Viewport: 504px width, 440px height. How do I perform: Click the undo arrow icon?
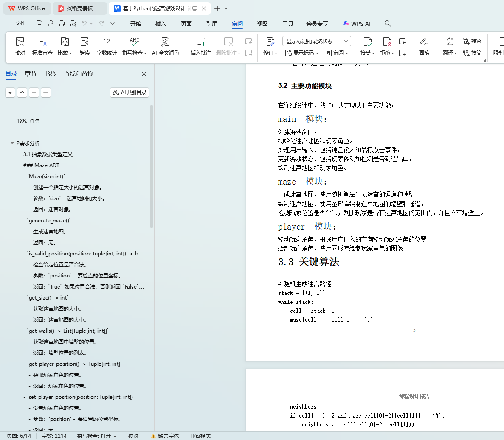[84, 23]
